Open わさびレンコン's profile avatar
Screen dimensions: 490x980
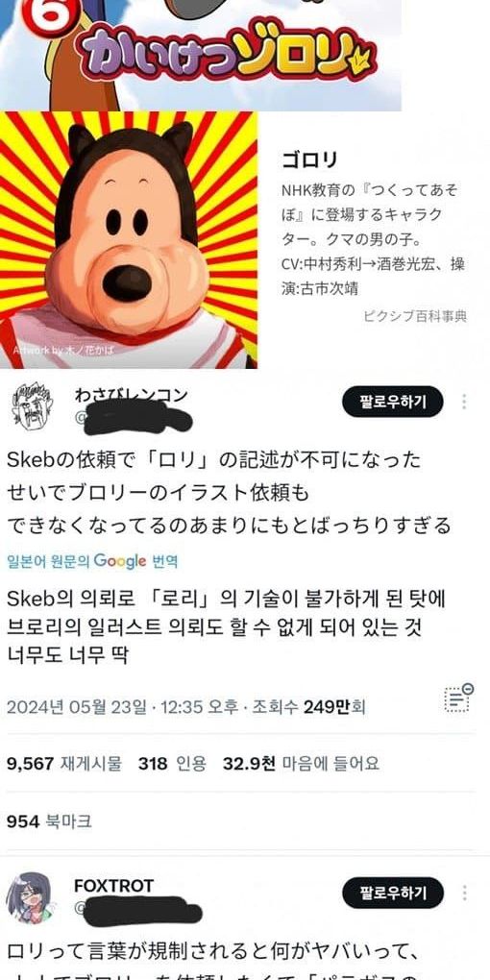tap(30, 404)
